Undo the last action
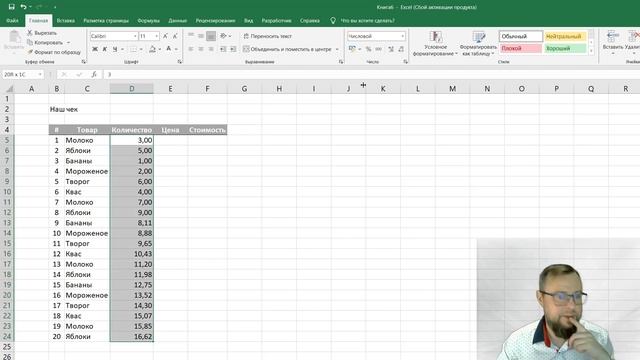The height and width of the screenshot is (360, 640). tap(23, 7)
